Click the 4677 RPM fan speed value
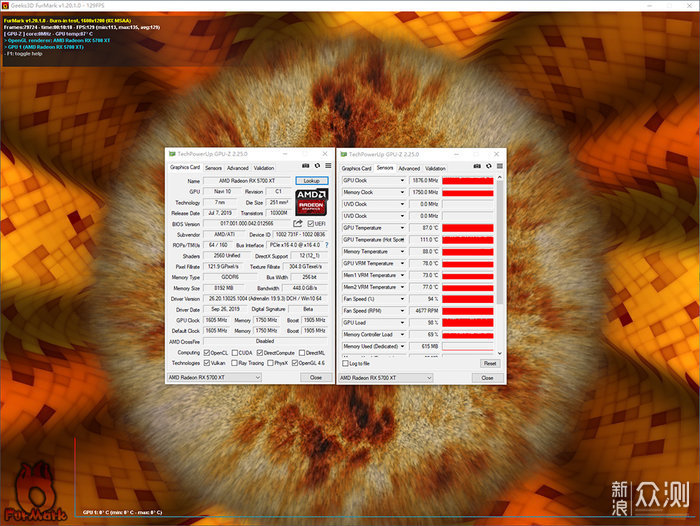 [425, 311]
